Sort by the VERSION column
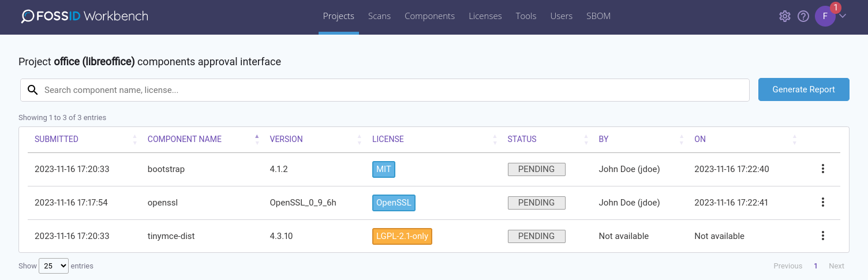The image size is (868, 280). point(286,139)
